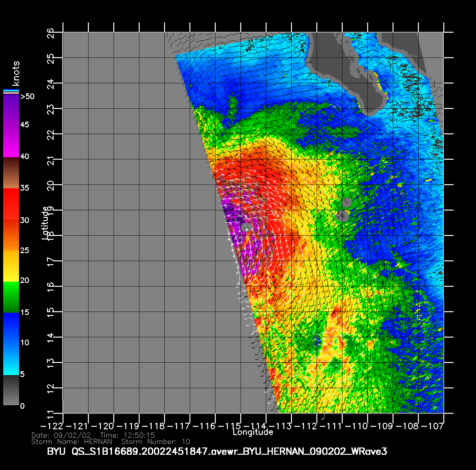
Task: Click the ">50" label on the color scale
Action: [27, 97]
